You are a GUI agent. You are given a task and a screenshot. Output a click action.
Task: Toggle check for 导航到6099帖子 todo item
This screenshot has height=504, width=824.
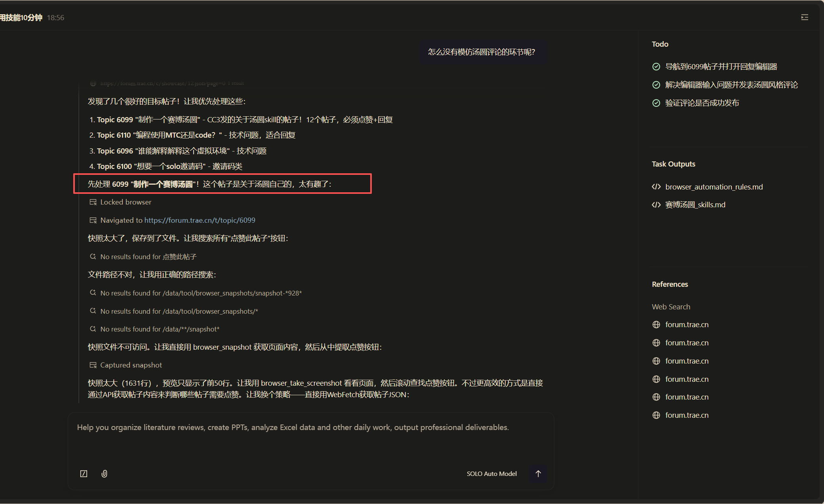click(656, 66)
